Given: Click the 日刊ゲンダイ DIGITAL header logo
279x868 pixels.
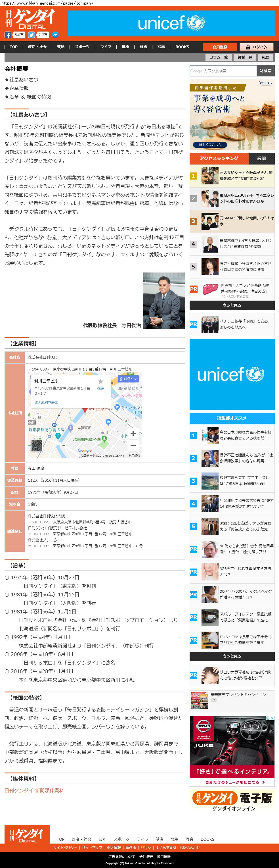Looking at the screenshot, I should pos(30,19).
